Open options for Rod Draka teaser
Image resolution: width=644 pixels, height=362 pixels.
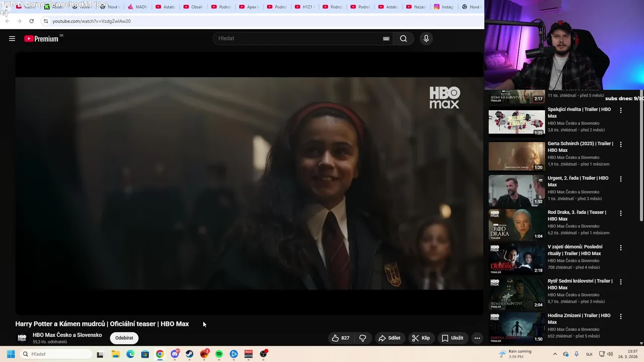point(620,213)
